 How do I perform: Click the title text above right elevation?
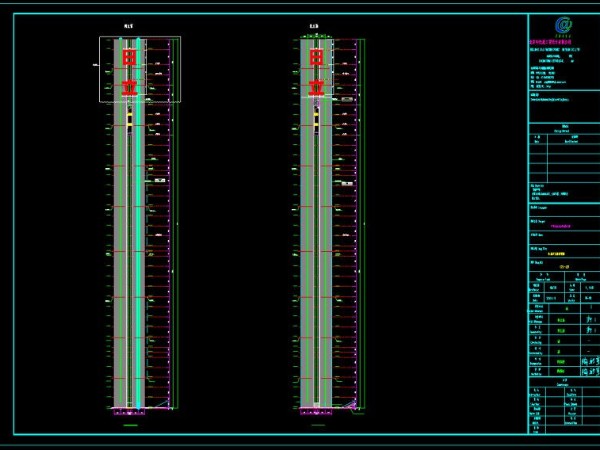point(314,26)
